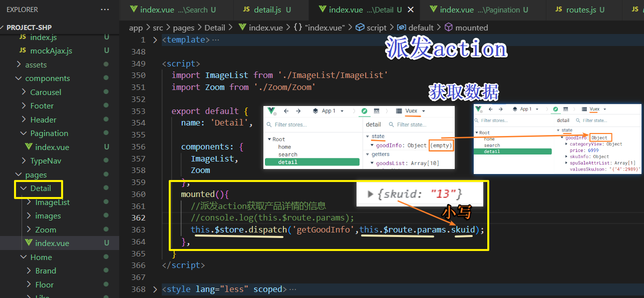The image size is (644, 298).
Task: Collapse the Detail folder in explorer
Action: pos(41,188)
